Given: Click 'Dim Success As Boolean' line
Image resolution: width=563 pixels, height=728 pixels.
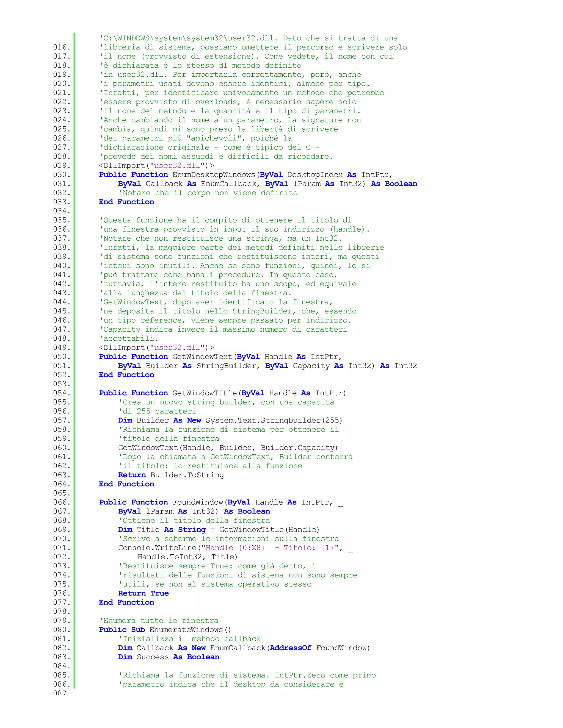Looking at the screenshot, I should pyautogui.click(x=169, y=657).
